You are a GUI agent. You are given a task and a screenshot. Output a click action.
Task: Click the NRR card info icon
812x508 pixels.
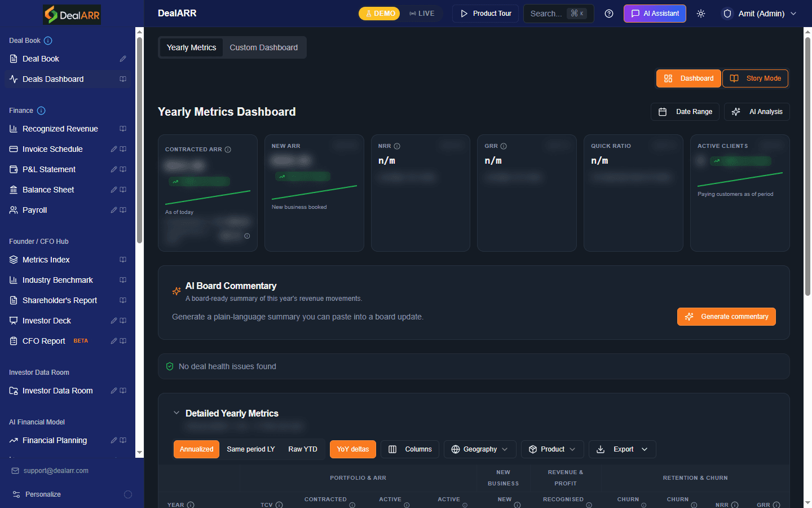coord(397,146)
